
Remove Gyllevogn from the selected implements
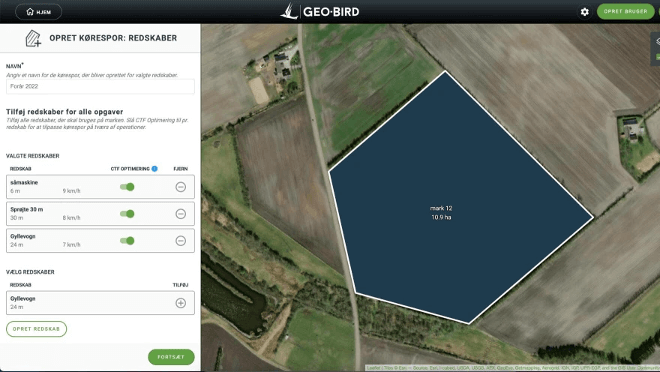click(181, 241)
